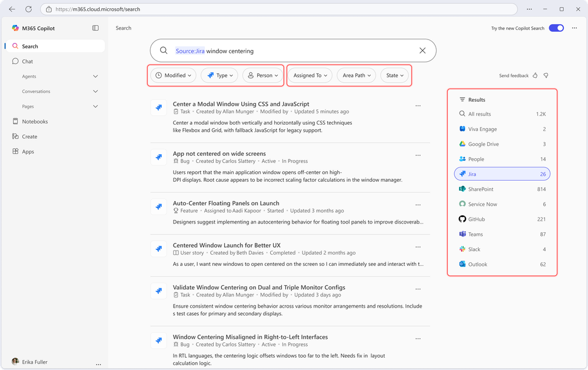Open the State filter dropdown
The height and width of the screenshot is (370, 588).
[394, 75]
